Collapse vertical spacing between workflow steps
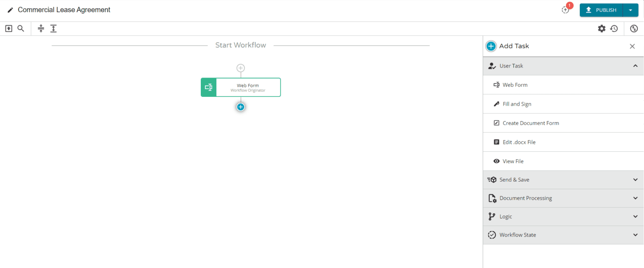The image size is (644, 268). click(41, 28)
